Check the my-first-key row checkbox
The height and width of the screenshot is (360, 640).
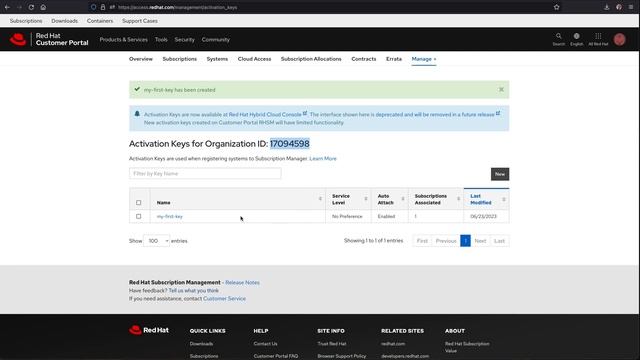[138, 216]
